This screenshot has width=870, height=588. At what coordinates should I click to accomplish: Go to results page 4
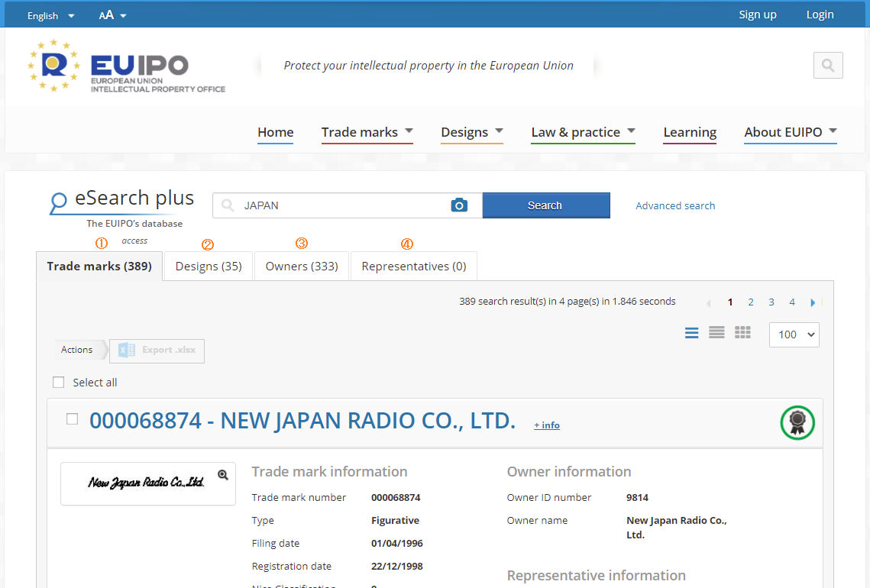click(x=792, y=302)
